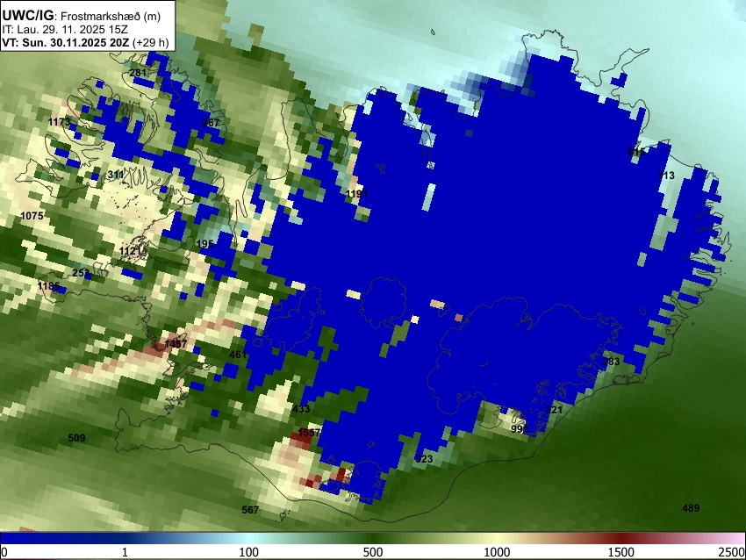Click the map value 1075
The width and height of the screenshot is (746, 560).
(x=32, y=216)
